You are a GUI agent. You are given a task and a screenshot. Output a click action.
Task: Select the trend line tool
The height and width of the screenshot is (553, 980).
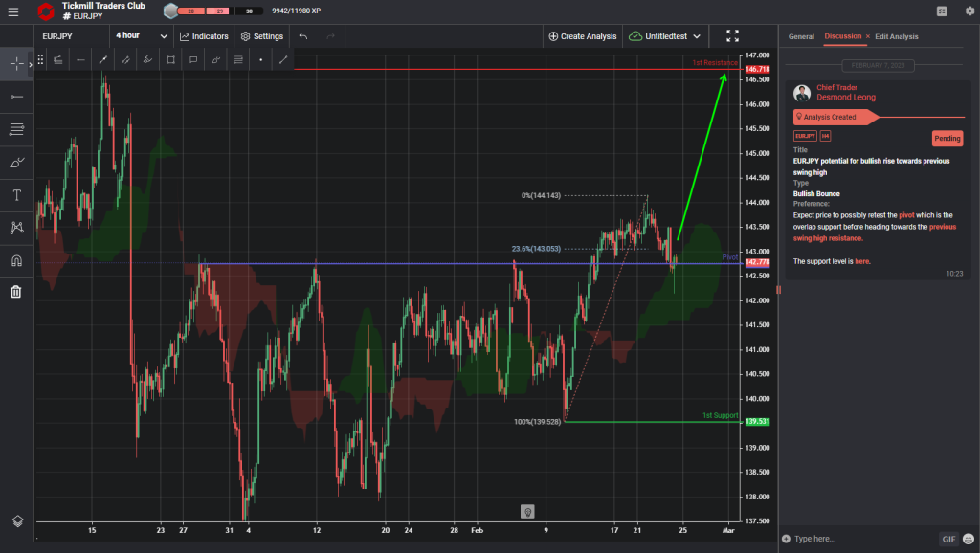pos(102,59)
